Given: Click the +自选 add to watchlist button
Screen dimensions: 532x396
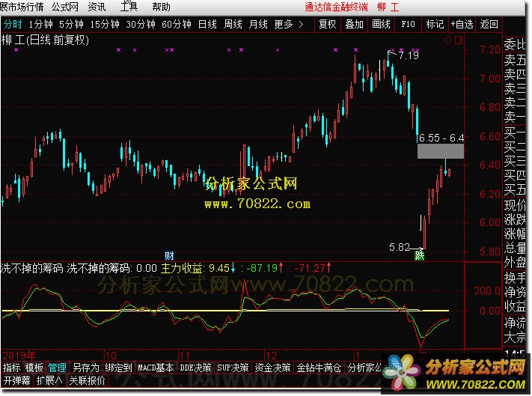Looking at the screenshot, I should pos(462,24).
